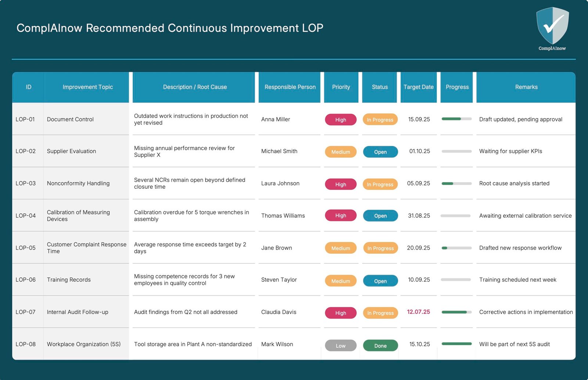Sort by the Priority column header
This screenshot has width=588, height=380.
click(x=341, y=87)
